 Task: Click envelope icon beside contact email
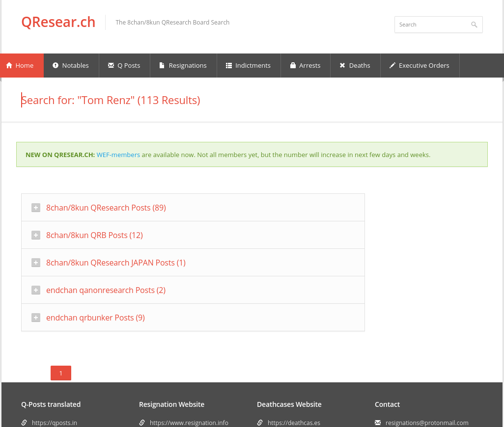click(378, 423)
